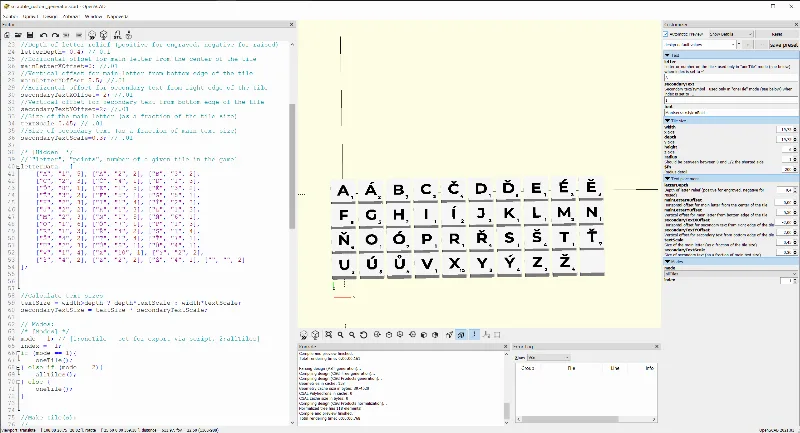Screen dimensions: 800x433
Task: Zoom out using the viewport toolbar
Action: coord(352,335)
